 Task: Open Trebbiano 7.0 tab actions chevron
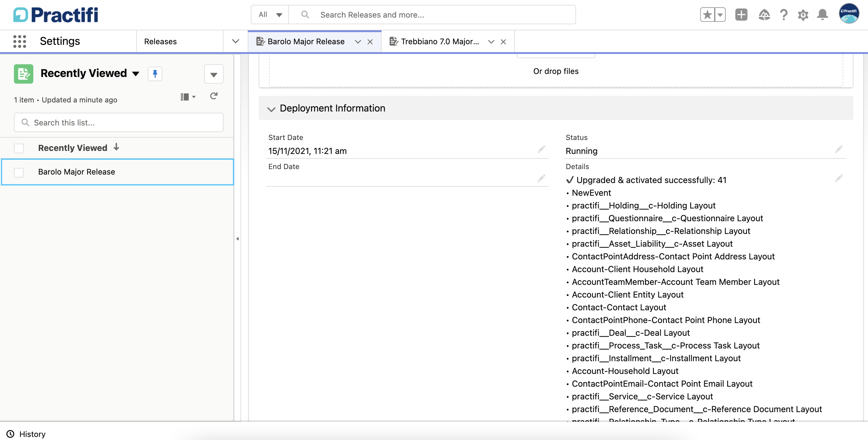coord(491,42)
